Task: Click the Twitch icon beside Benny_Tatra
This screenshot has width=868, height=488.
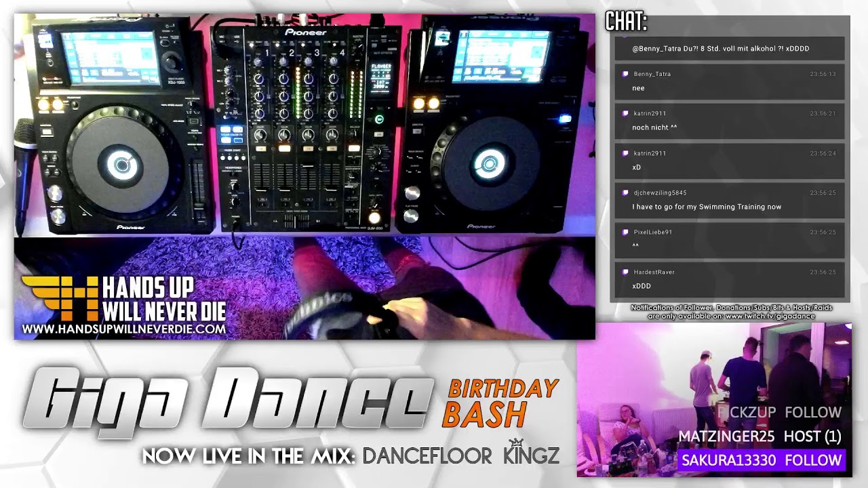Action: click(x=625, y=73)
